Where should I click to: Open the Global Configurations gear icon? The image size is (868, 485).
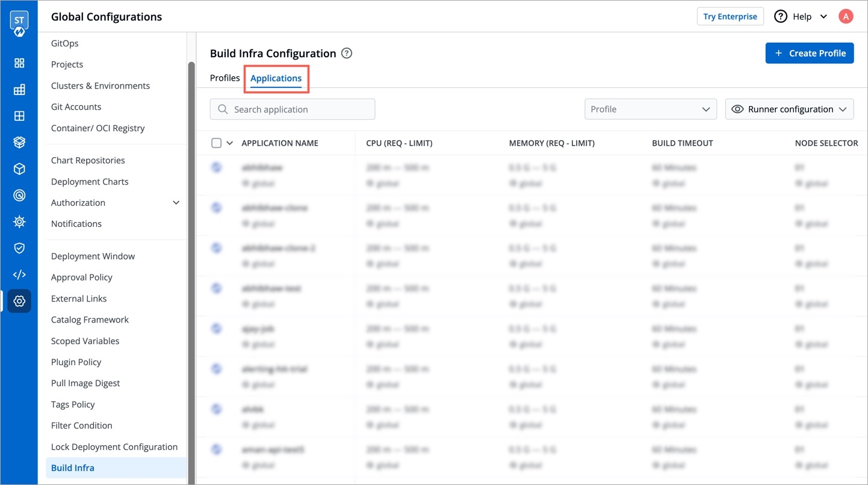click(x=19, y=301)
